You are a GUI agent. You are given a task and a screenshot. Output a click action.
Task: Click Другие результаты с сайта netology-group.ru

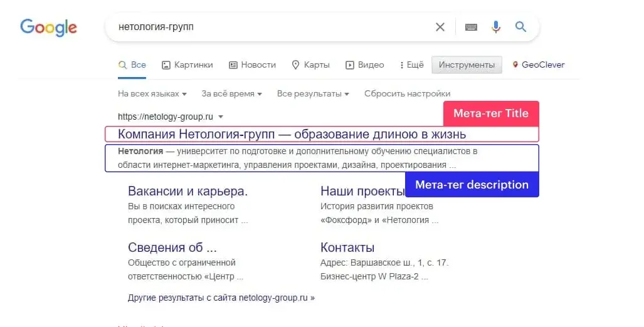tap(221, 298)
